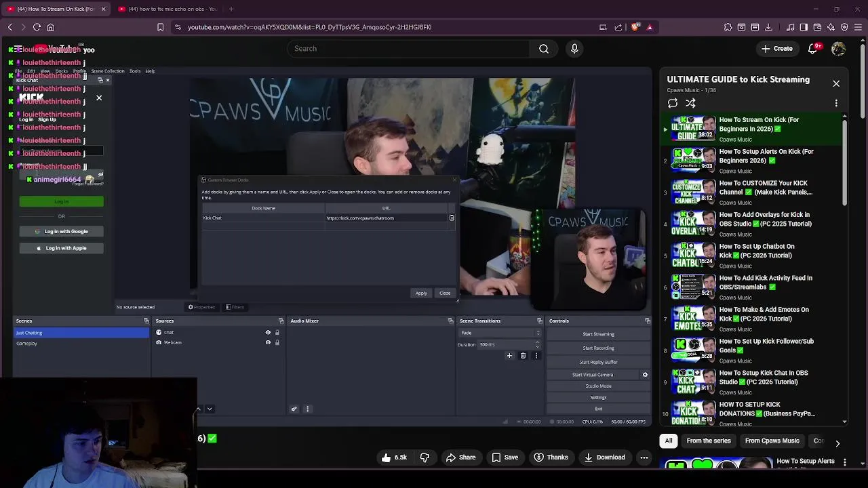The height and width of the screenshot is (488, 868).
Task: Toggle shuffle playlist button
Action: pyautogui.click(x=690, y=103)
